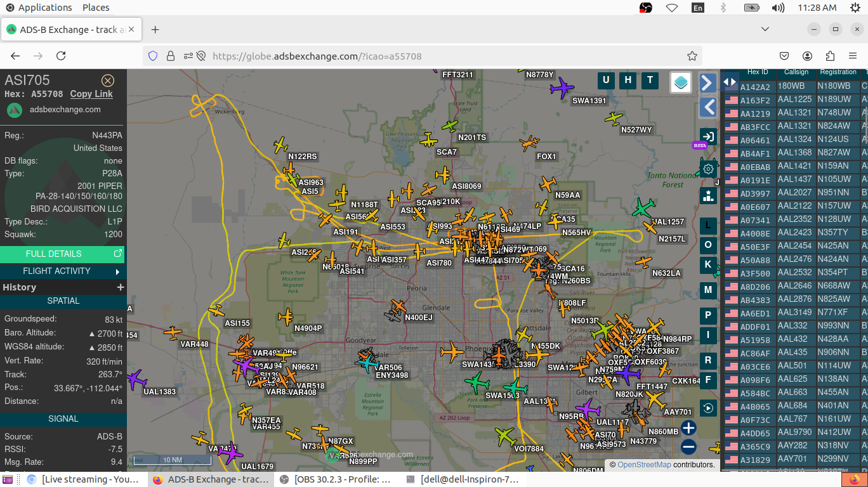
Task: Open the stats podium icon
Action: click(708, 196)
